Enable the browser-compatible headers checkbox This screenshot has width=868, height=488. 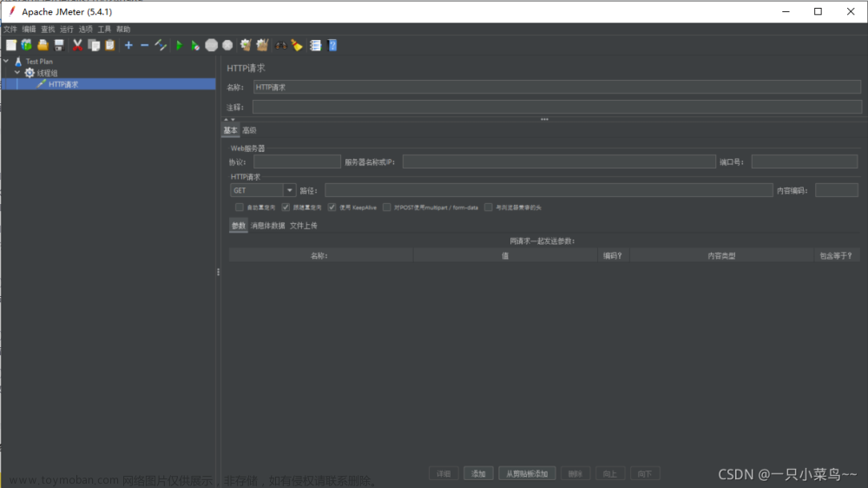click(488, 208)
